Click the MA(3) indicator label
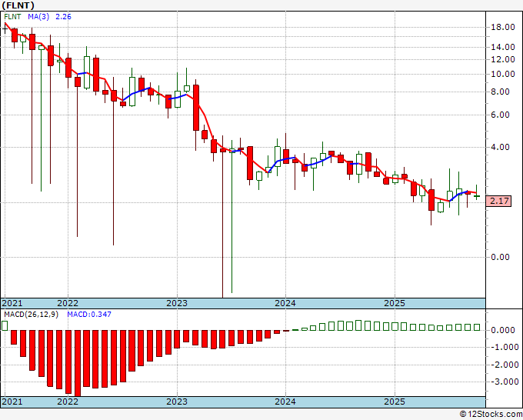The image size is (523, 420). point(38,17)
